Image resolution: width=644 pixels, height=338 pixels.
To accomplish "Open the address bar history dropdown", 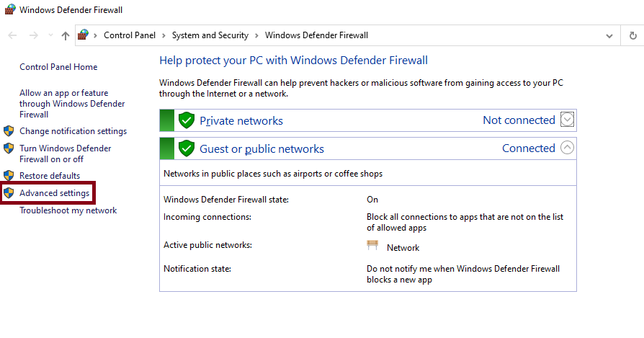I will (x=609, y=36).
